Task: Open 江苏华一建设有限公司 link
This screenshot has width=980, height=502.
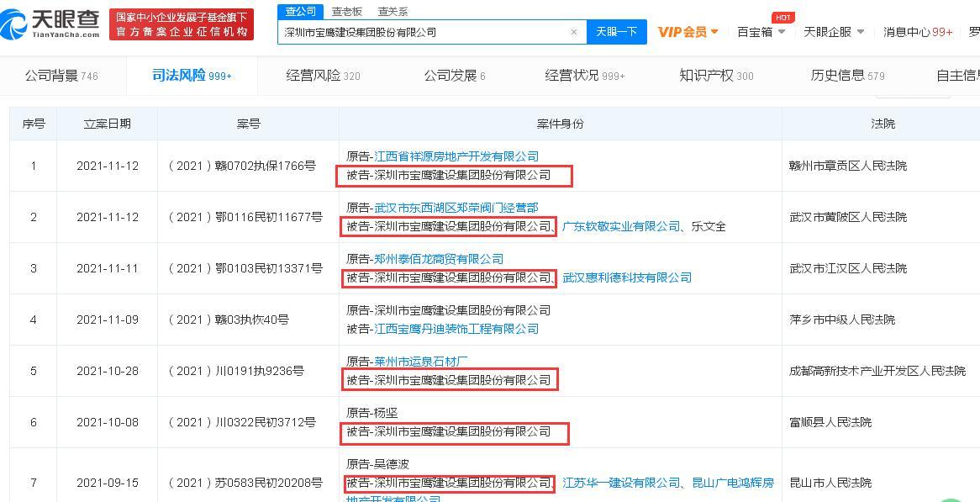Action: (x=621, y=483)
